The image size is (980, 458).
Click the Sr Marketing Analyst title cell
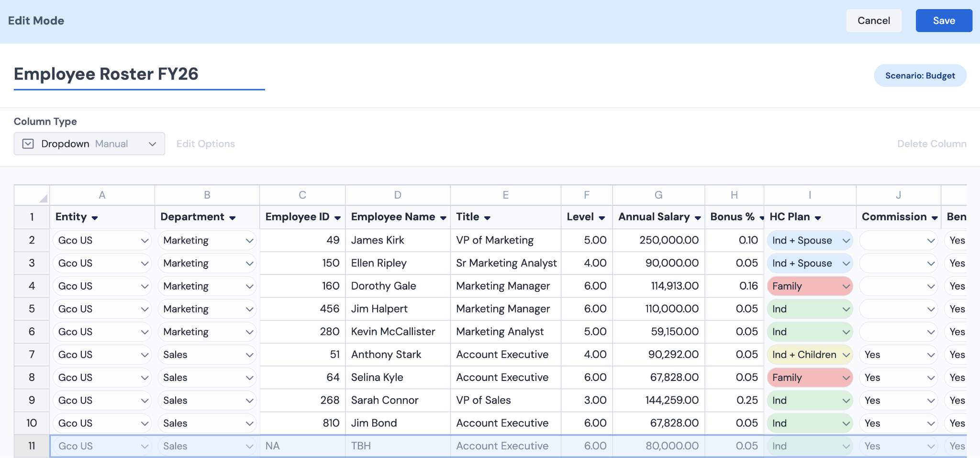[506, 263]
